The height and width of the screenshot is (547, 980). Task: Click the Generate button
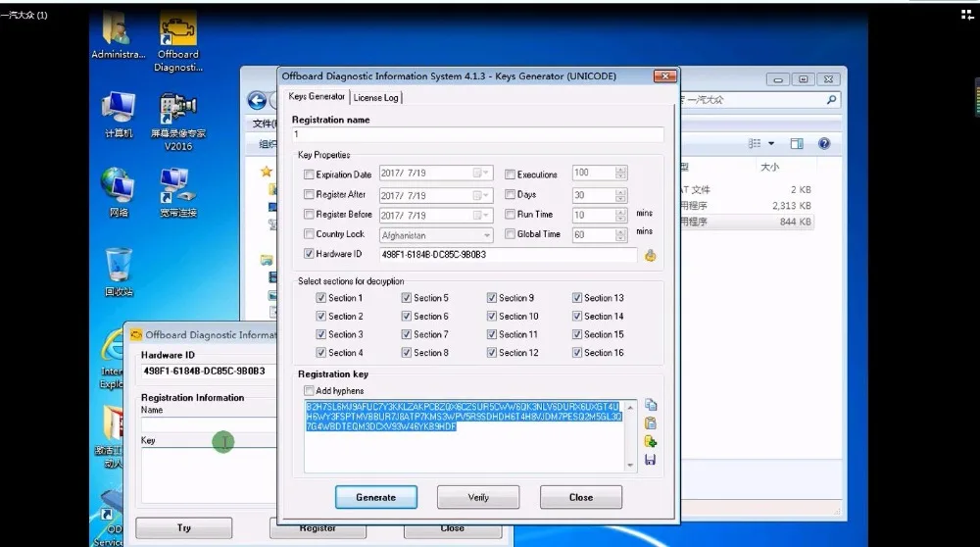375,498
